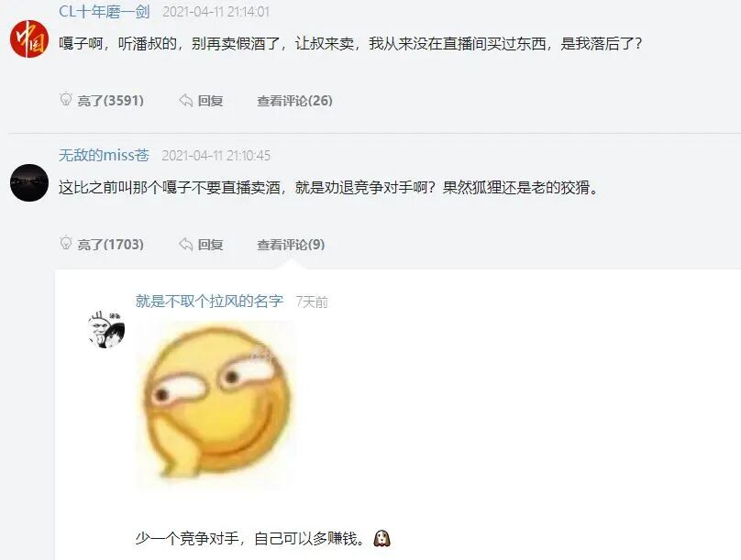Reply to 无敌的miss苍 with 回复
Viewport: 741px width, 560px height.
[201, 245]
